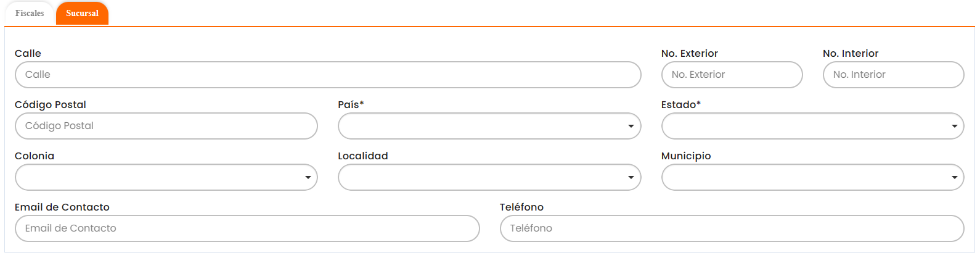The width and height of the screenshot is (980, 255).
Task: Click the 'País*' required label text
Action: point(351,105)
